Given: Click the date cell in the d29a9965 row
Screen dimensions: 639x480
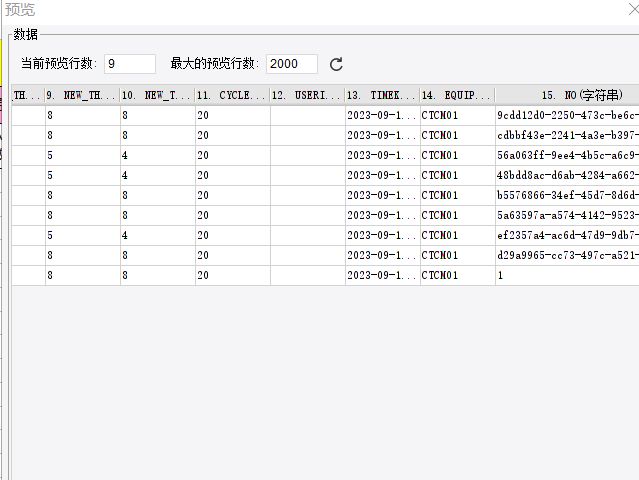Looking at the screenshot, I should point(383,255).
